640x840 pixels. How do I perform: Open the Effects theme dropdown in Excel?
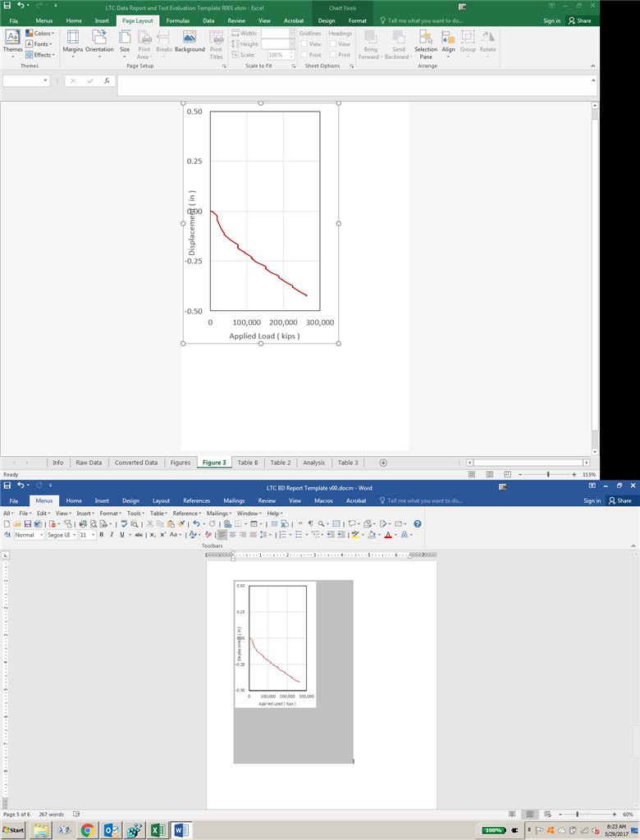[40, 55]
